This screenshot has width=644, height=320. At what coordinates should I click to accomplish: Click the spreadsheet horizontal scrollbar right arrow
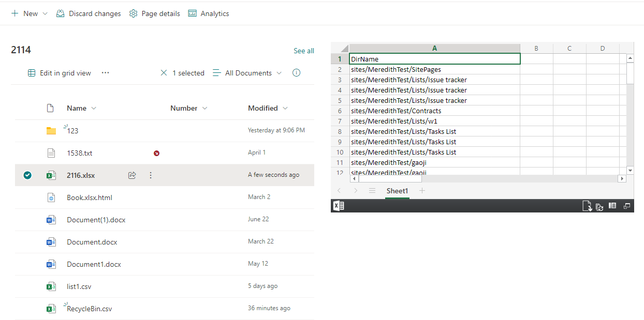[622, 179]
